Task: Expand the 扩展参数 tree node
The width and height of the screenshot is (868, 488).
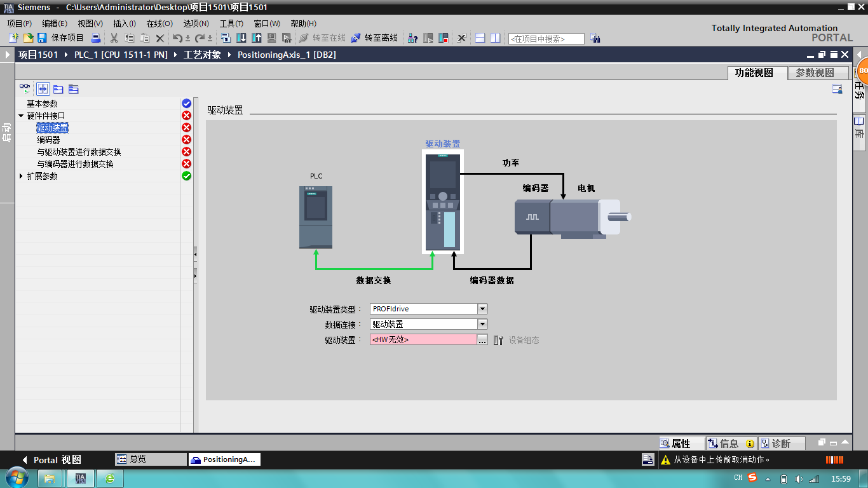Action: click(22, 176)
